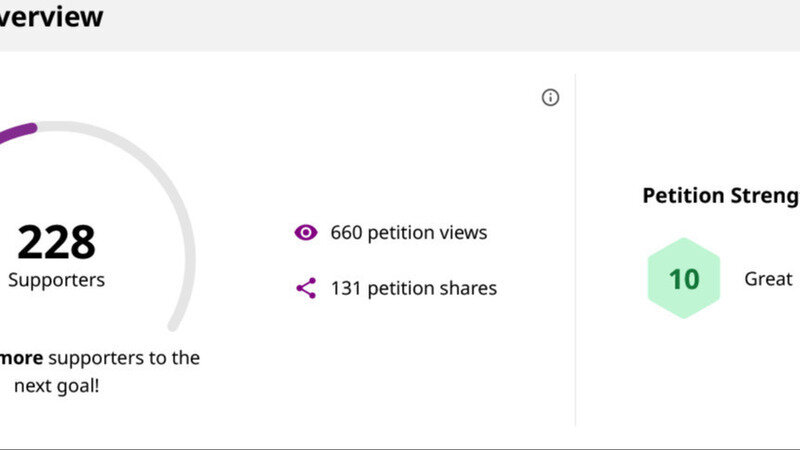Click the Petition Strength heading

(720, 195)
